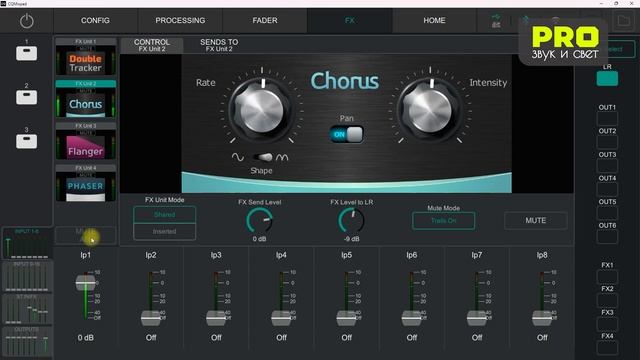
Task: Select the OUT6 mix button
Action: tap(607, 237)
